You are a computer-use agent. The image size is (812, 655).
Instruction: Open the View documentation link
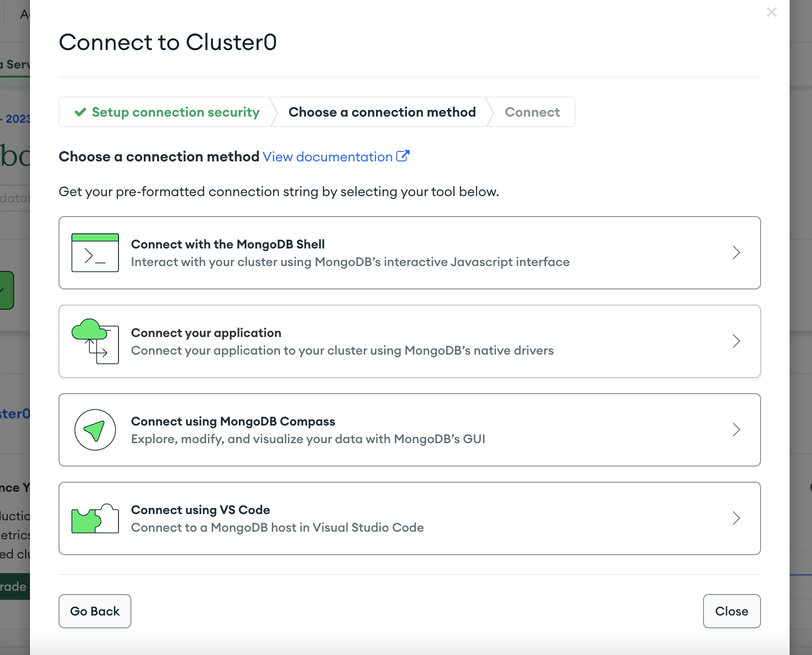tap(327, 157)
